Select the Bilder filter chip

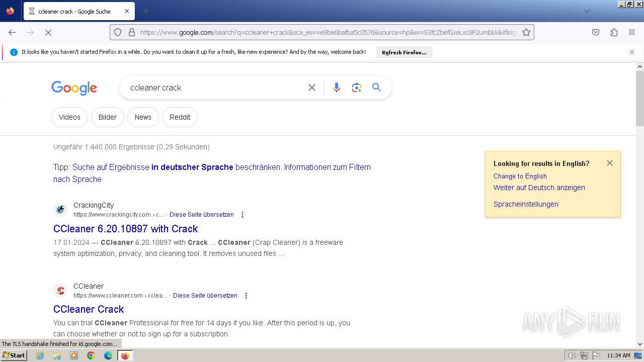(108, 117)
